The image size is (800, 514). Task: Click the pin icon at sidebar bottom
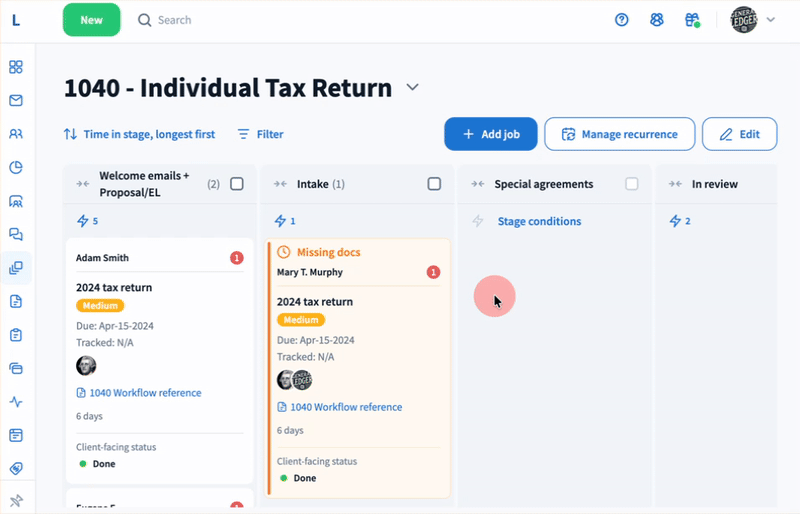16,500
